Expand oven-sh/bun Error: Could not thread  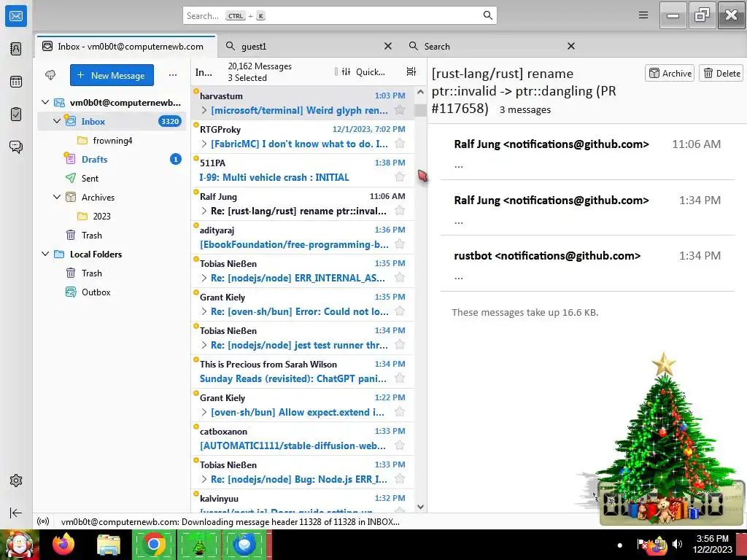click(x=204, y=311)
